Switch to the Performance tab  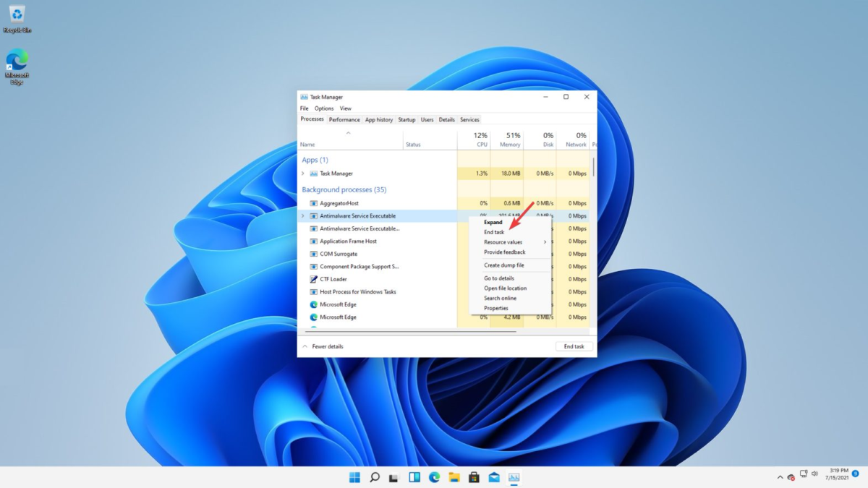coord(344,119)
